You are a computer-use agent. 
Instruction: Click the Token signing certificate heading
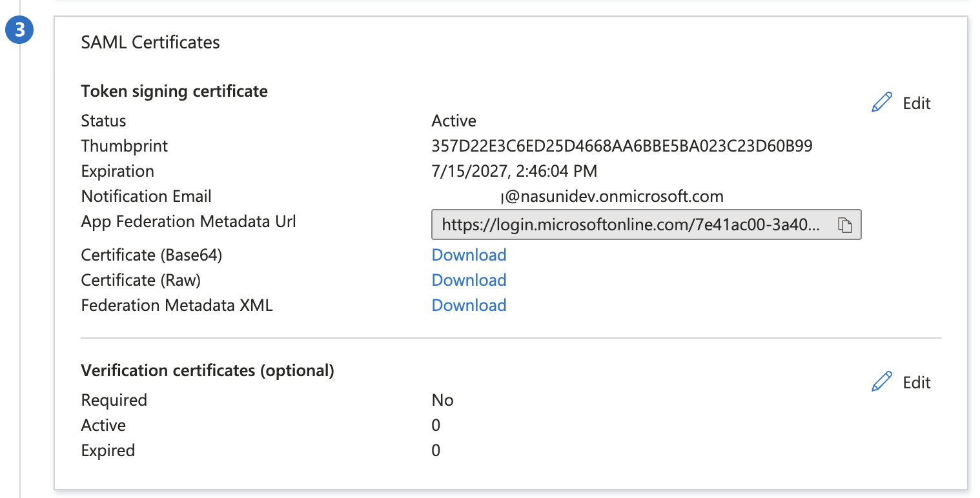[174, 91]
